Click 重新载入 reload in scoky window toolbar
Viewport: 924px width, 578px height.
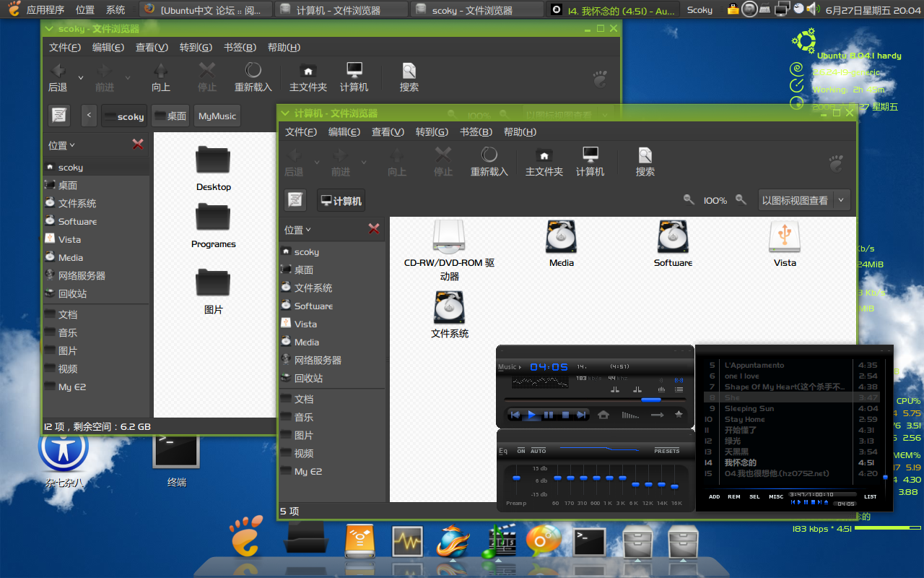(x=253, y=77)
